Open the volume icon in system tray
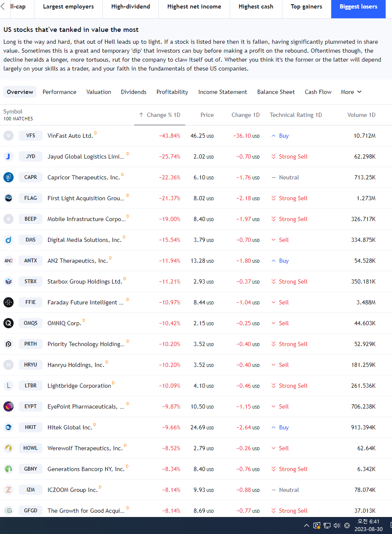Image resolution: width=392 pixels, height=534 pixels. click(337, 525)
